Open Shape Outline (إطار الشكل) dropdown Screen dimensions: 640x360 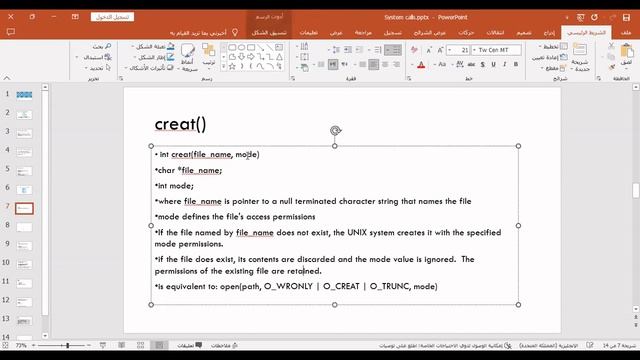[x=154, y=57]
